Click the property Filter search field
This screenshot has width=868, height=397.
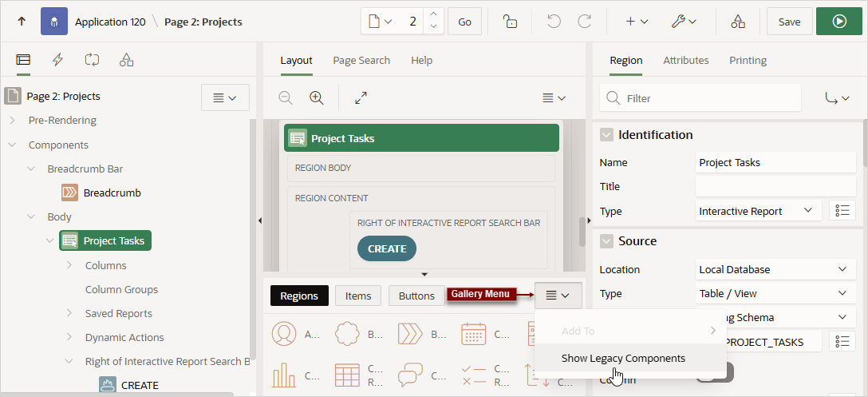pyautogui.click(x=700, y=98)
